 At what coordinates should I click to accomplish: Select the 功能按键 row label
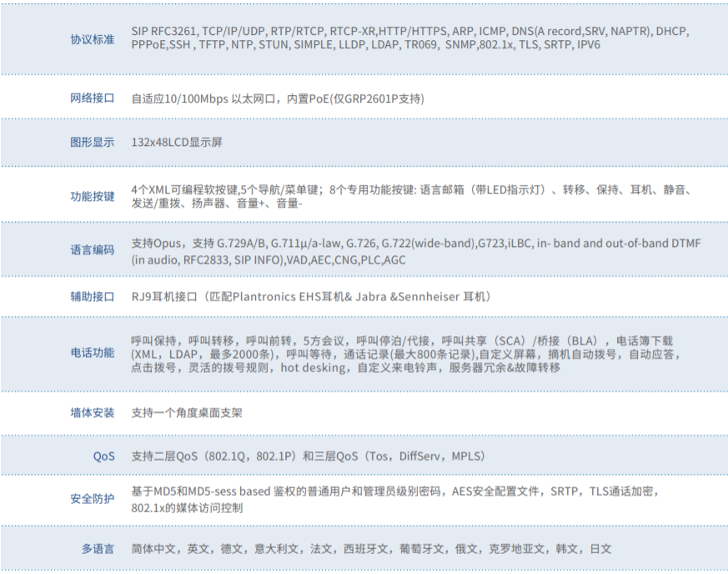tap(92, 197)
